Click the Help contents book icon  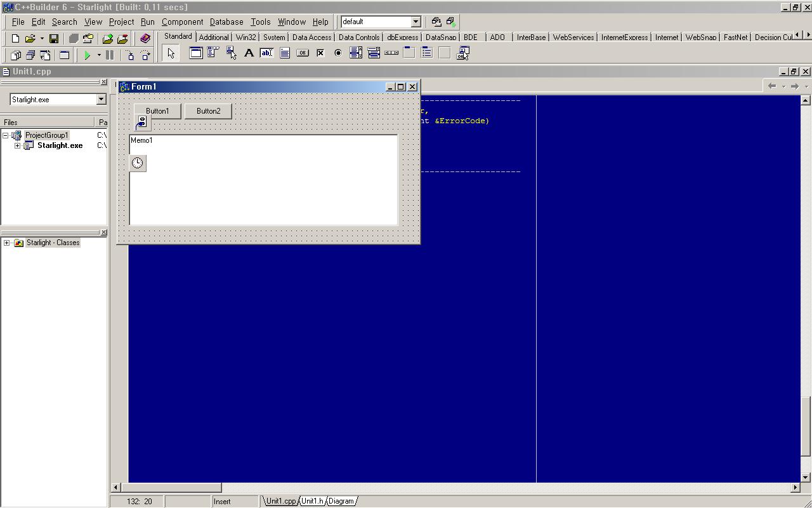(145, 39)
